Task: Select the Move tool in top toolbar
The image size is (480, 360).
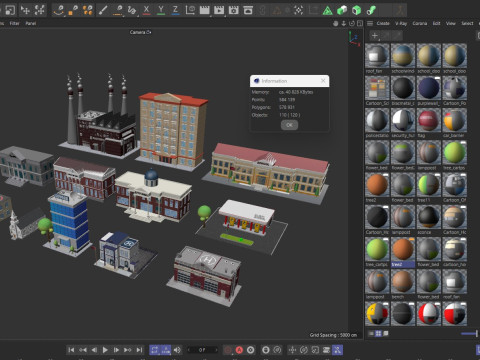Action: click(25, 10)
